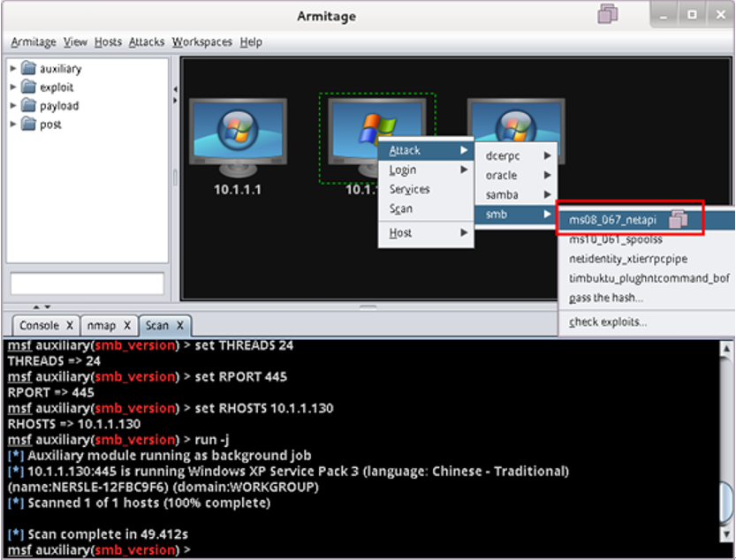The width and height of the screenshot is (736, 560).
Task: Click the down arrow on the console splitter
Action: pos(47,307)
